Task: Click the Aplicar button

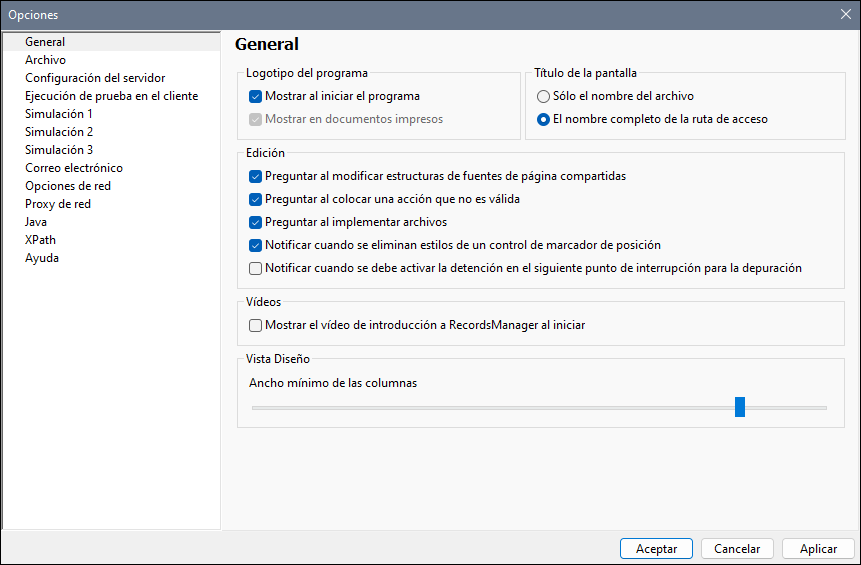Action: [818, 549]
